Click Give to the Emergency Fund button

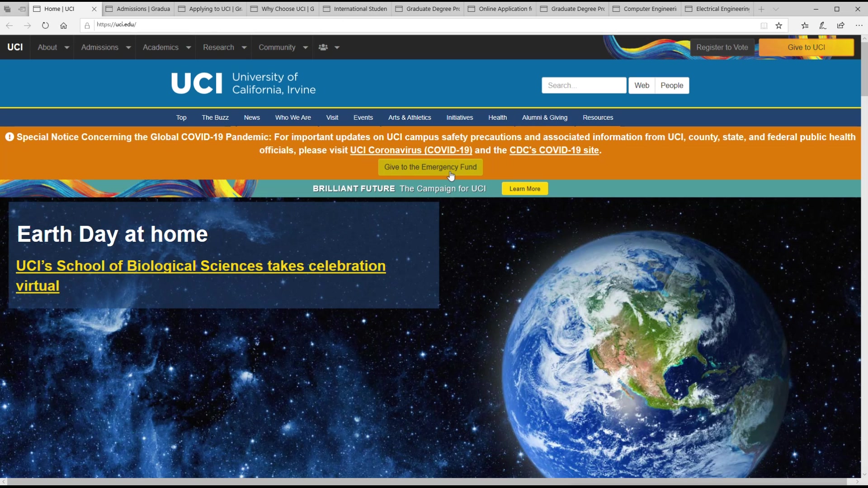point(430,167)
